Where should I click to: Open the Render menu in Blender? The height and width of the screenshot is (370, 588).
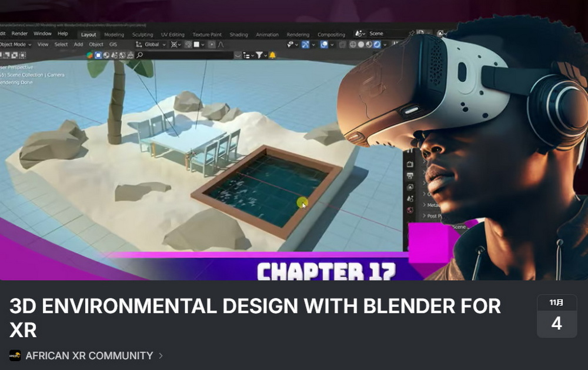(19, 34)
